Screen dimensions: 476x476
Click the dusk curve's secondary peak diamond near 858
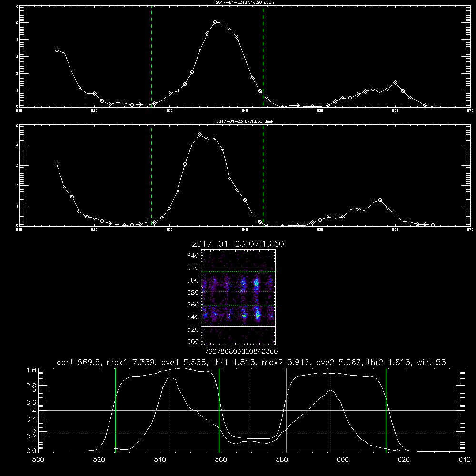(380, 200)
